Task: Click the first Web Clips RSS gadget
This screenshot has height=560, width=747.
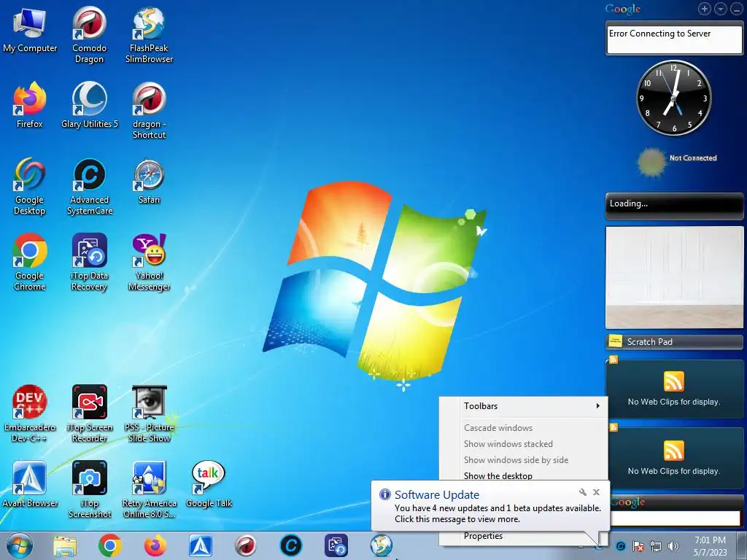Action: (674, 389)
